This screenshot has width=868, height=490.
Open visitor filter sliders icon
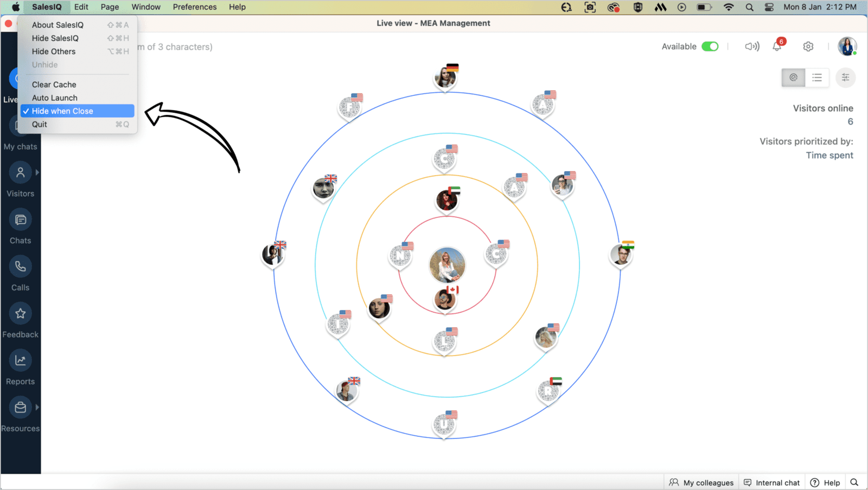tap(845, 78)
